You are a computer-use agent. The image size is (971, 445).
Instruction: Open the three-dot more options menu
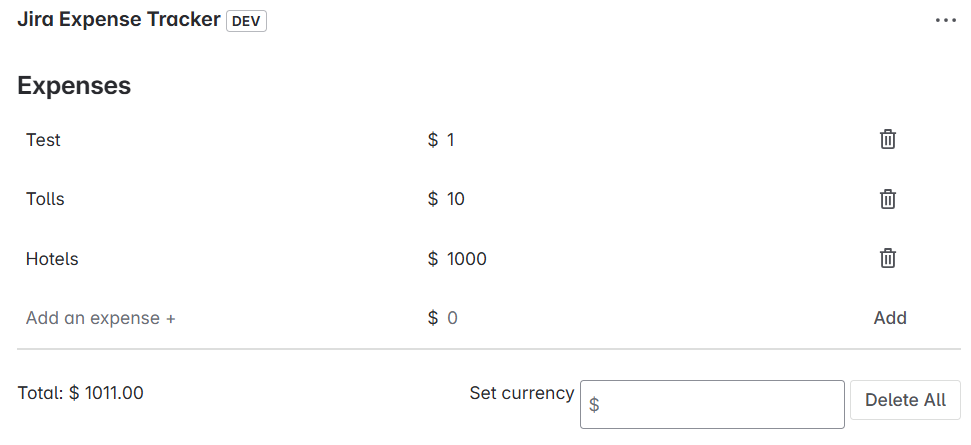(x=945, y=20)
